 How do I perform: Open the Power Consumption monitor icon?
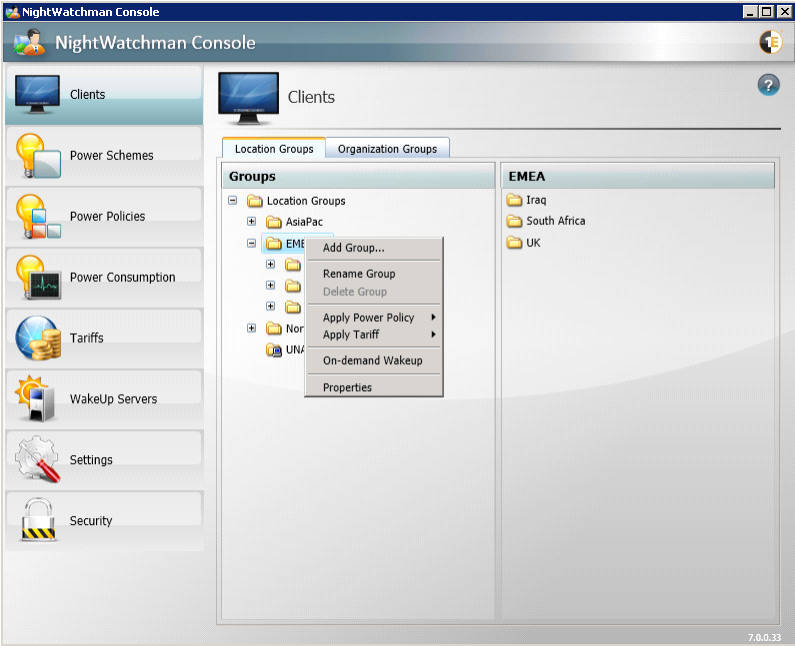click(x=38, y=278)
